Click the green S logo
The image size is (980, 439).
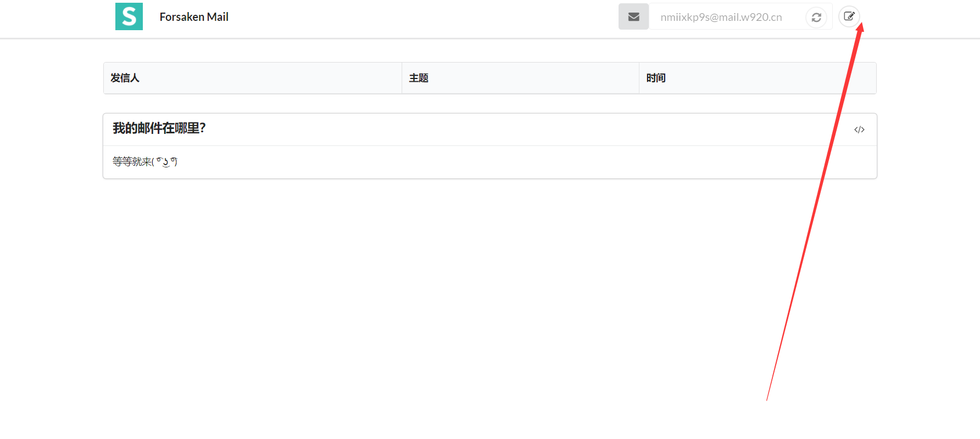click(129, 16)
